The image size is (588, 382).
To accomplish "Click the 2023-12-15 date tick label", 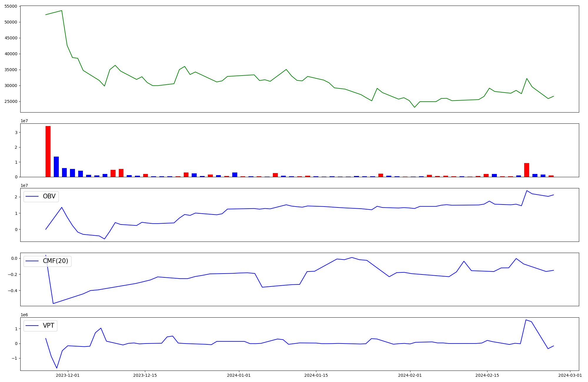I will [145, 375].
